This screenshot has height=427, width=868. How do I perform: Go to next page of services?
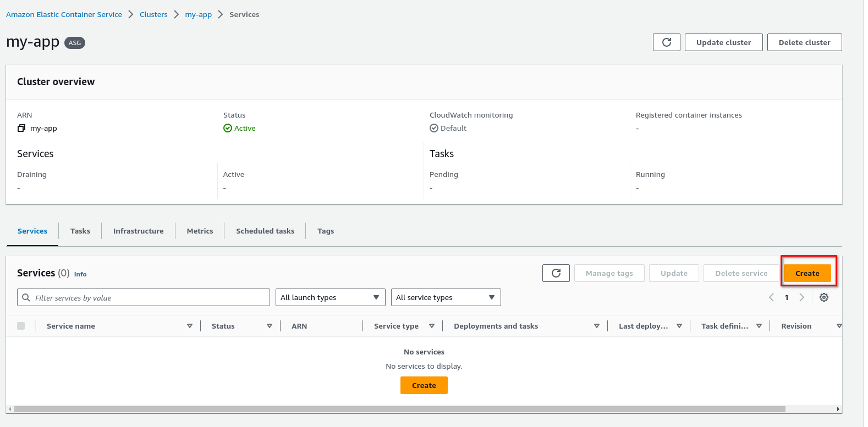click(x=801, y=297)
